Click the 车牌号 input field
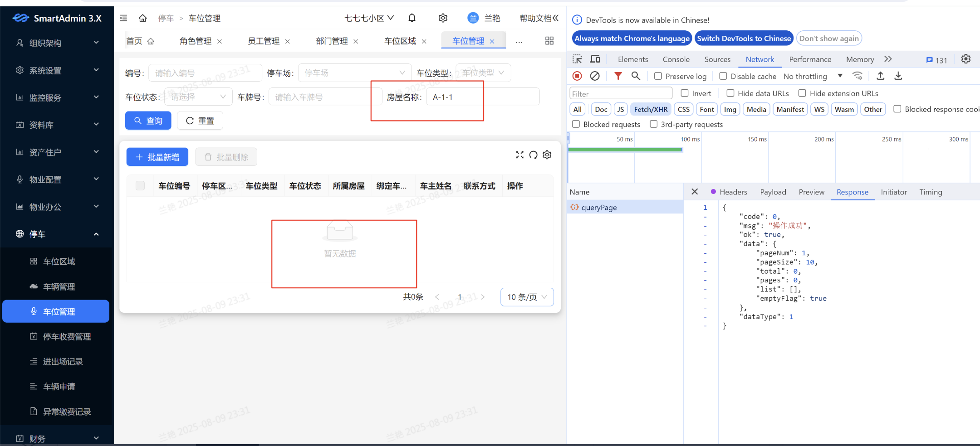The width and height of the screenshot is (980, 446). pos(323,96)
